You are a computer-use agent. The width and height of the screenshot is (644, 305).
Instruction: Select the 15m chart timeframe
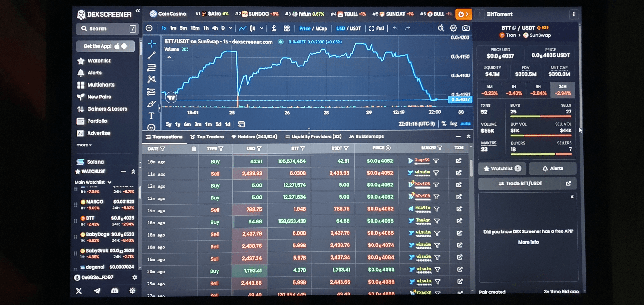pyautogui.click(x=195, y=28)
